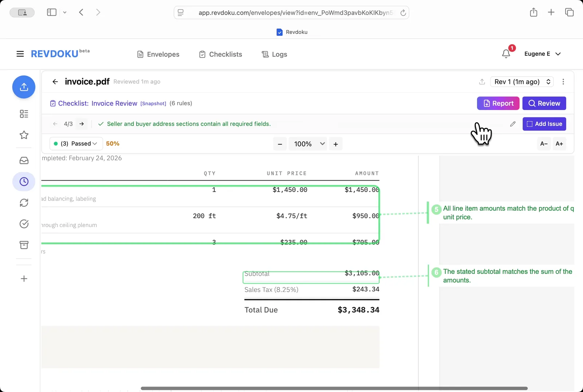The image size is (583, 392).
Task: Click the pencil edit icon
Action: [513, 124]
